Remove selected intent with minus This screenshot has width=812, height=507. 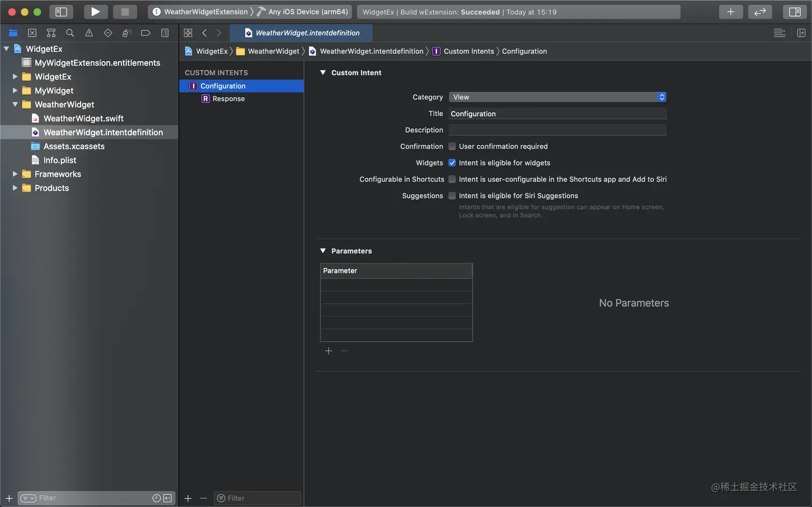(203, 498)
